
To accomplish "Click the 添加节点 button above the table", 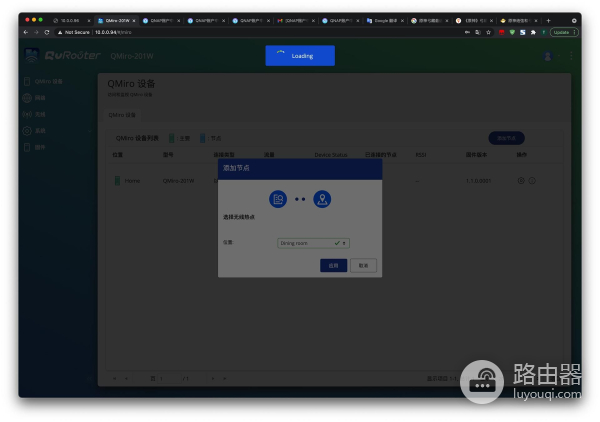I will click(506, 138).
